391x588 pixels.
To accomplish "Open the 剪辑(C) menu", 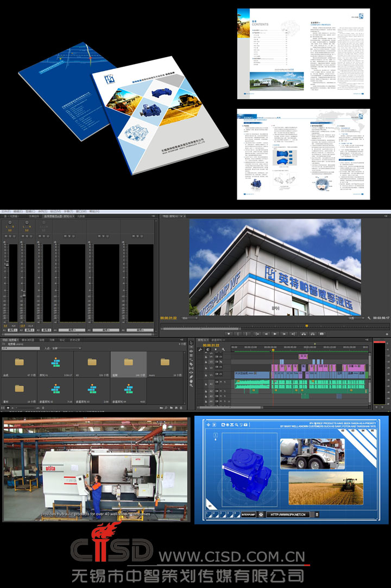I will point(30,211).
